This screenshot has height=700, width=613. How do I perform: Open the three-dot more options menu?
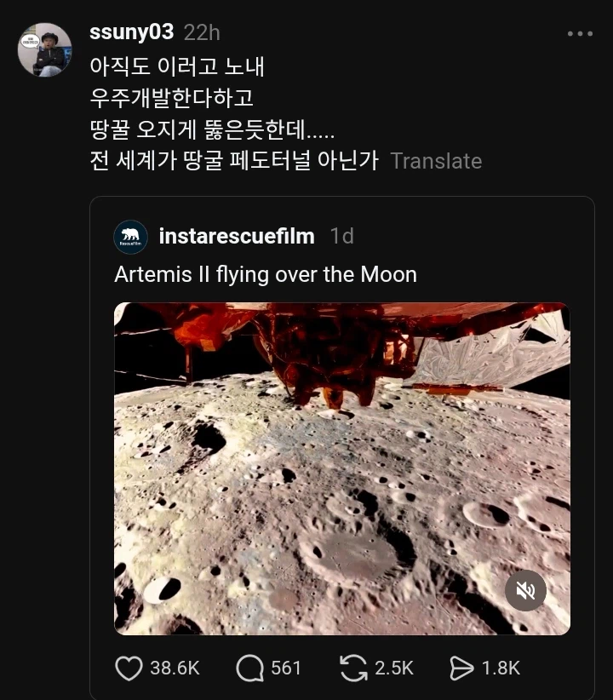coord(579,34)
